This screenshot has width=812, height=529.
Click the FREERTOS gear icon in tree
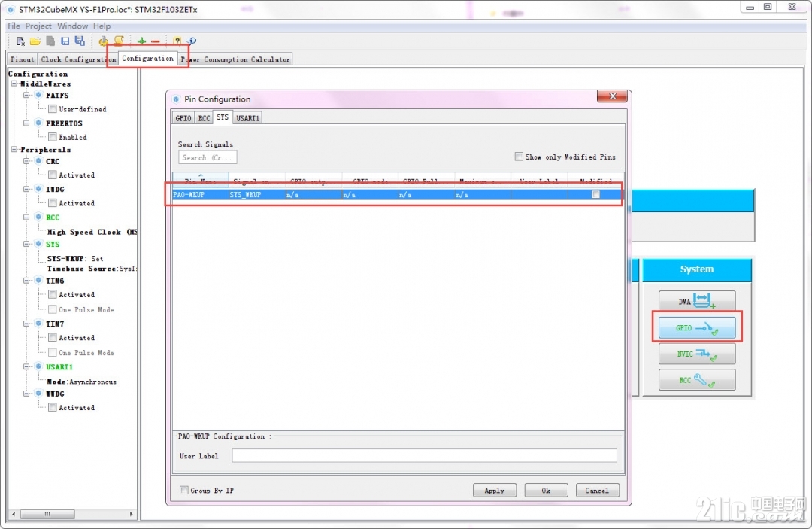[38, 123]
